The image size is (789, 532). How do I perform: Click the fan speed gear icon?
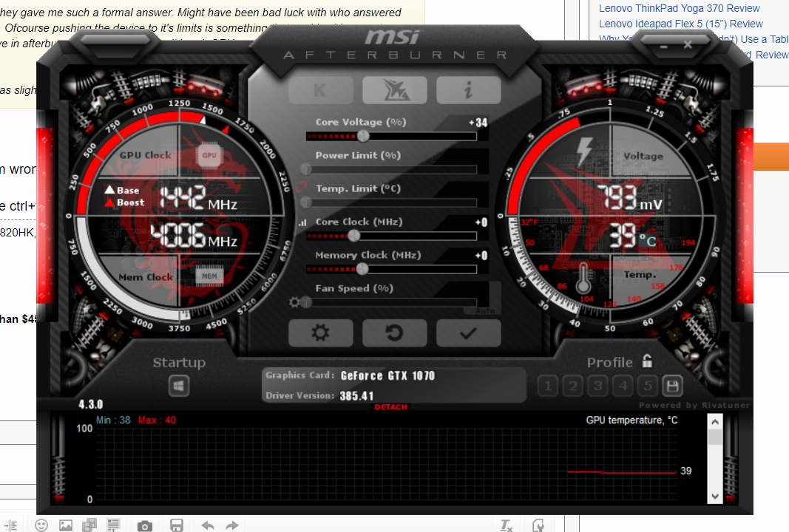pos(294,302)
